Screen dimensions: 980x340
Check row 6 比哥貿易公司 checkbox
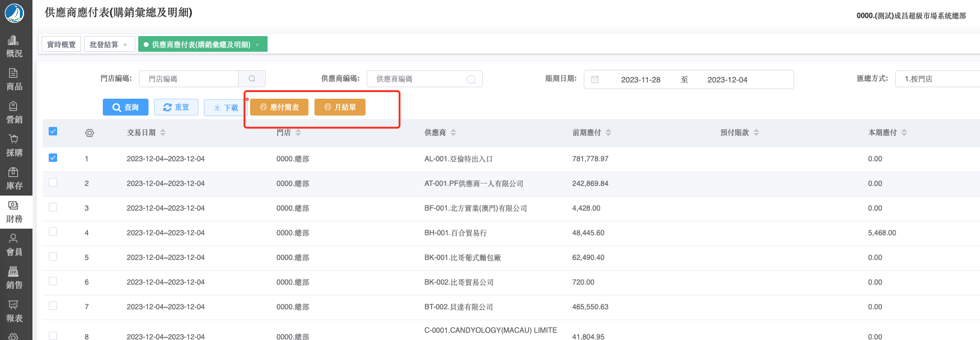point(53,281)
